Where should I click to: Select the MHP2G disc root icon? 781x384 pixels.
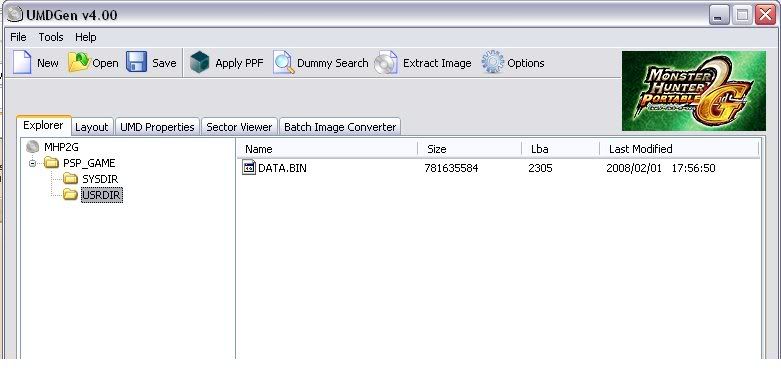click(x=32, y=147)
